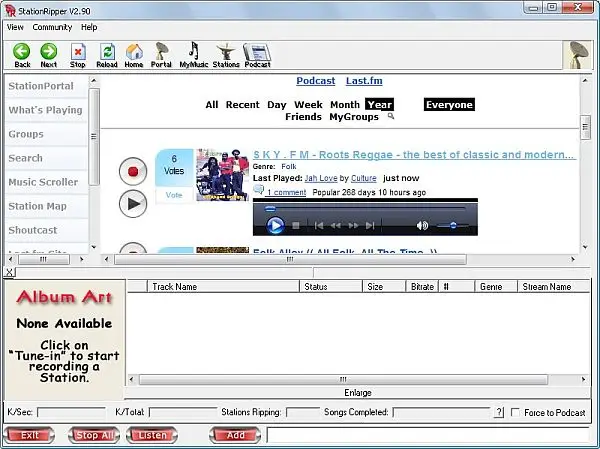Click rewind in the media player
Viewport: 600px width, 449px height.
[336, 226]
